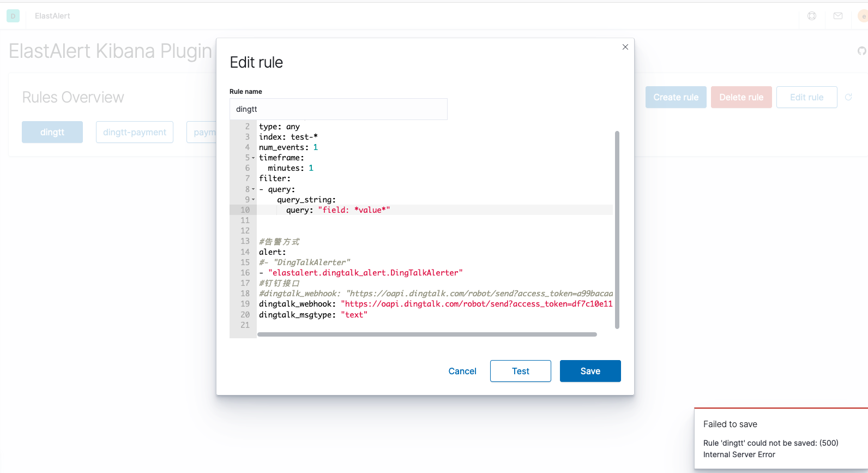Click the horizontal editor scrollbar

[427, 334]
